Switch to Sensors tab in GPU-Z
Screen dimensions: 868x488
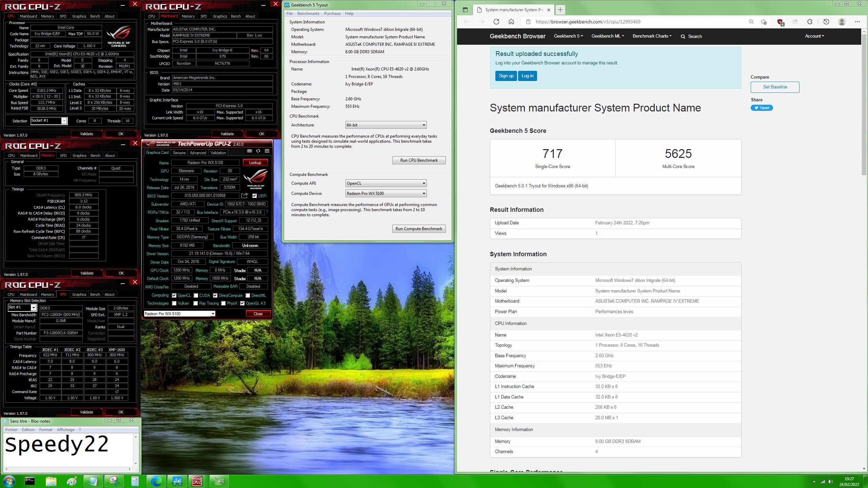179,153
